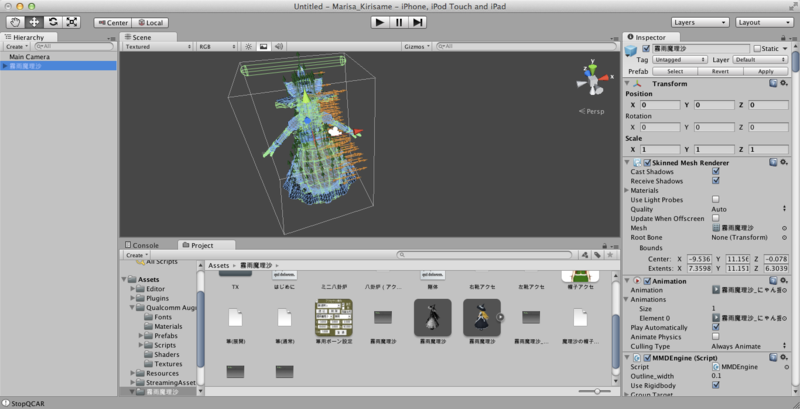Click the prefab Revert button

720,71
